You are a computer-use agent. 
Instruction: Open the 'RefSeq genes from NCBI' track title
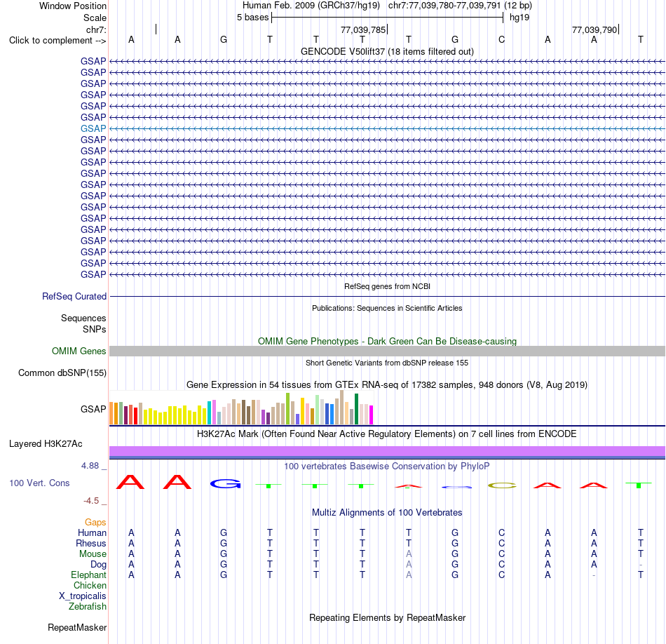point(387,286)
